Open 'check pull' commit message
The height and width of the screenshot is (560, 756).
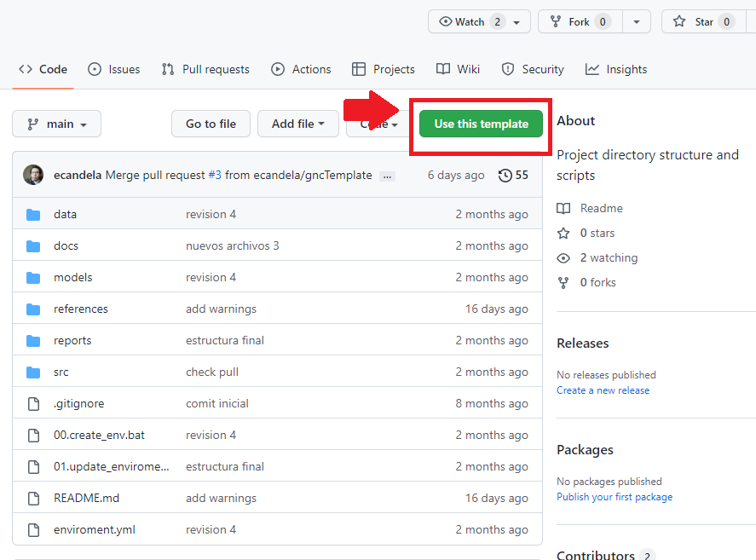coord(212,372)
